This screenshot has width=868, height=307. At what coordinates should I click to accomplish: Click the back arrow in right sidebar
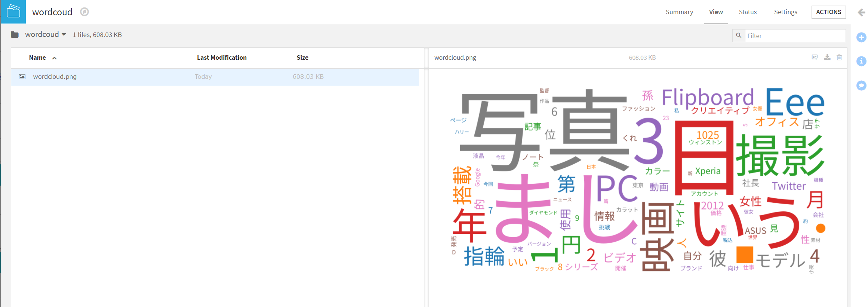point(861,13)
